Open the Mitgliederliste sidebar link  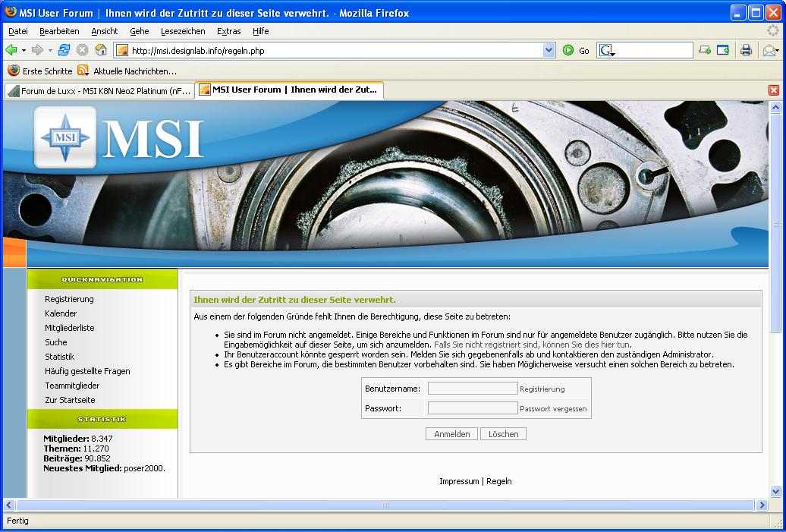click(x=70, y=328)
